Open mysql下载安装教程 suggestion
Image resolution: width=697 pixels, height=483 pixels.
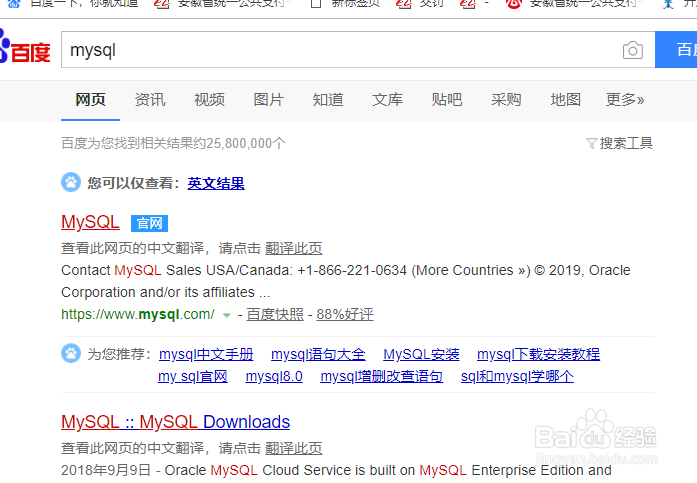coord(538,354)
